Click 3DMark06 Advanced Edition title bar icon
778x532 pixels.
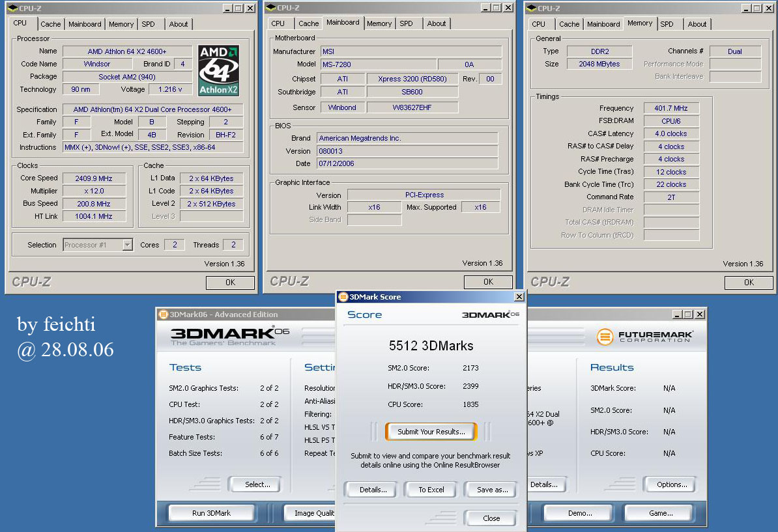(164, 315)
